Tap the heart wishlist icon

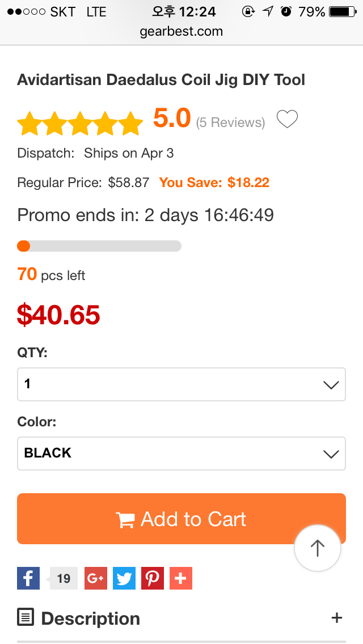(287, 120)
